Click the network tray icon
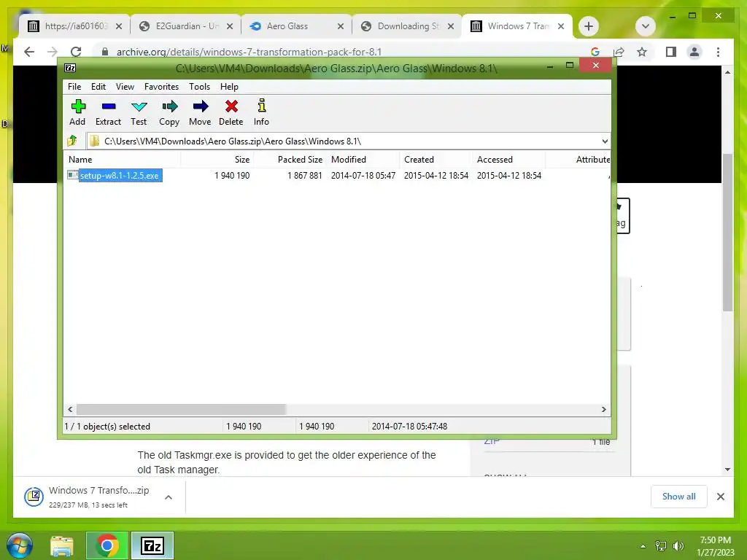Screen dimensions: 747x560 (661, 546)
